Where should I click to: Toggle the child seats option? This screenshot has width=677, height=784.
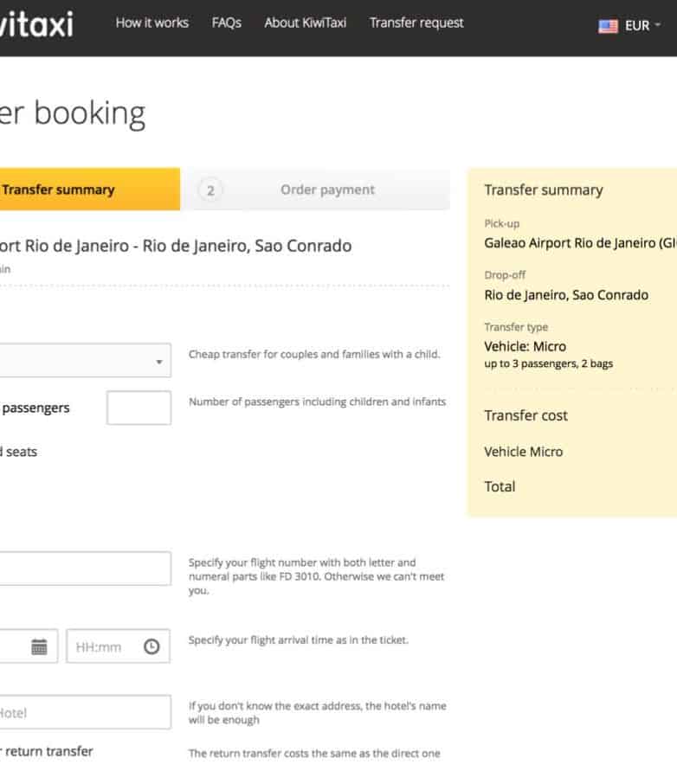[18, 451]
